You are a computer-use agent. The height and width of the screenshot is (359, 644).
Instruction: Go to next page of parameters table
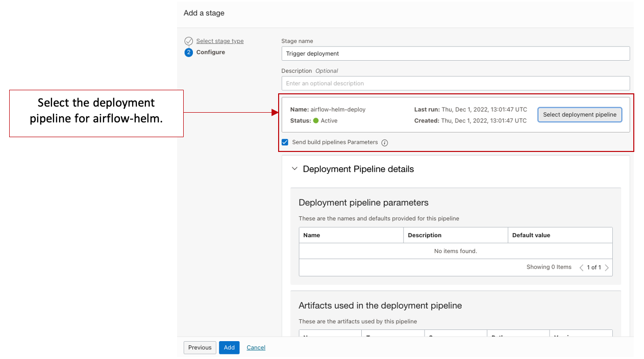(x=607, y=268)
